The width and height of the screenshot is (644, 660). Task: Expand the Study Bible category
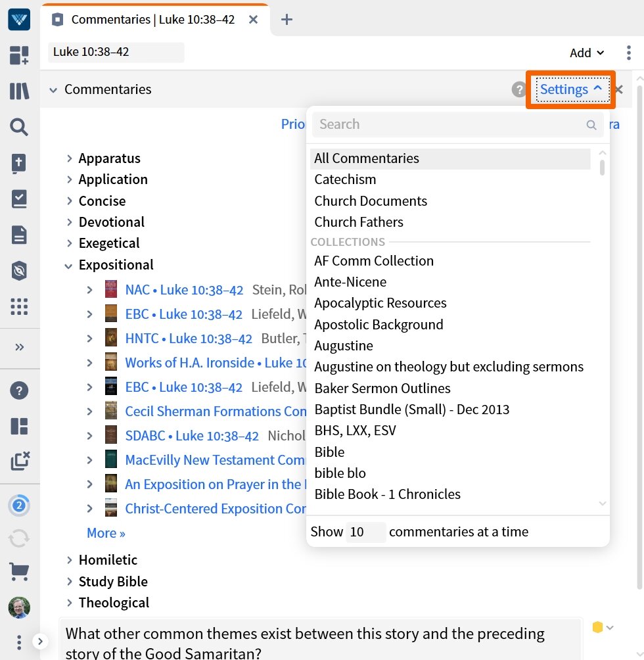(x=70, y=581)
